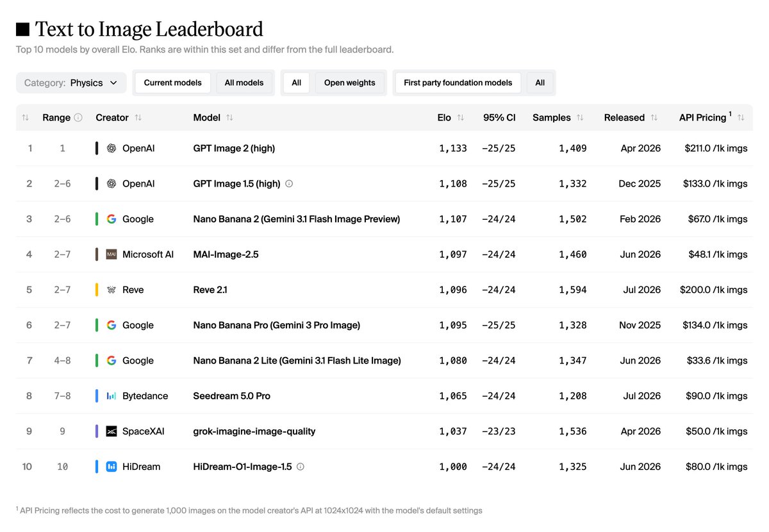769x532 pixels.
Task: Select the All option beside Open weights
Action: pos(297,83)
